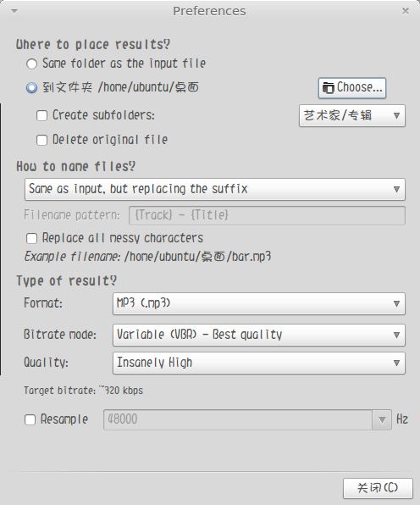Click the Choose... folder button
This screenshot has width=420, height=505.
click(x=352, y=87)
